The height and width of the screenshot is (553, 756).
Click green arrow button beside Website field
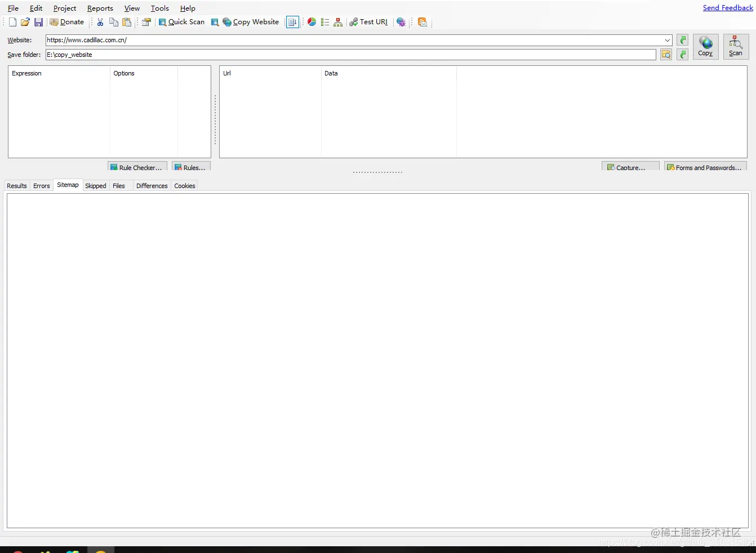point(683,40)
